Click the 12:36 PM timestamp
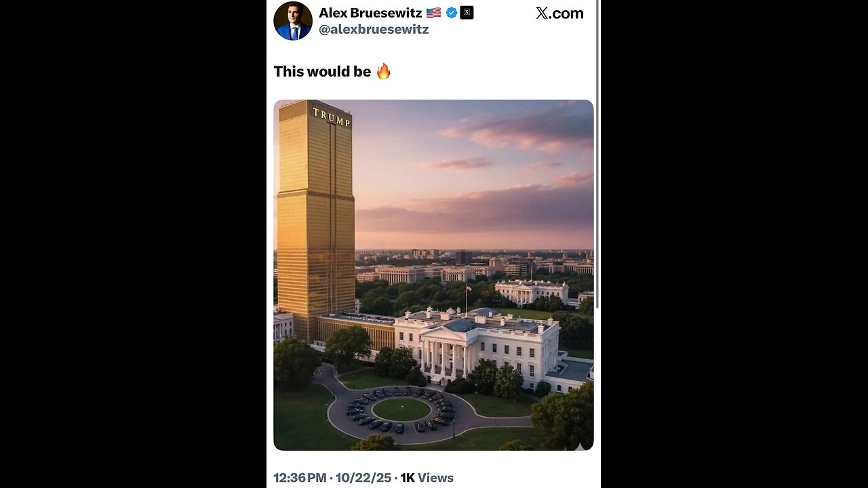This screenshot has height=488, width=868. click(x=300, y=478)
